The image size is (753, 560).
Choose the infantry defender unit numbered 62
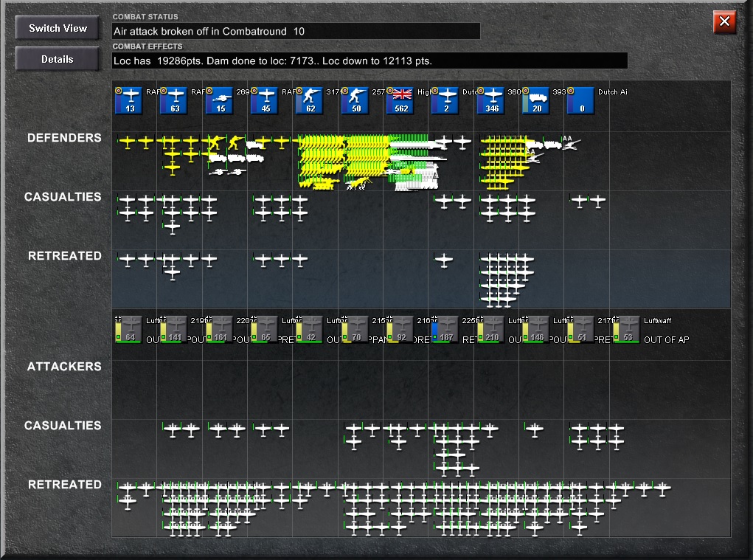[310, 100]
